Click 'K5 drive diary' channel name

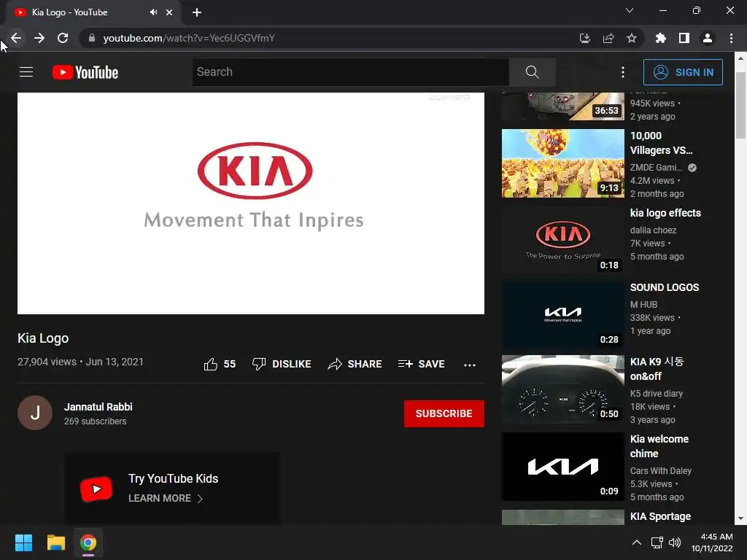657,394
